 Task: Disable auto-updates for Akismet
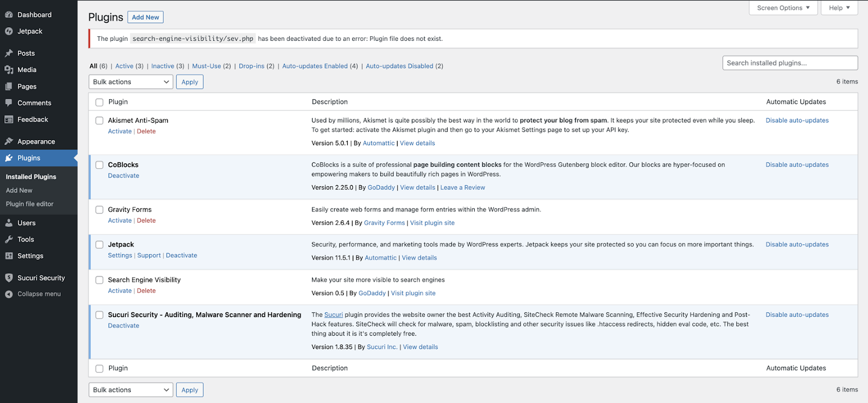point(797,121)
